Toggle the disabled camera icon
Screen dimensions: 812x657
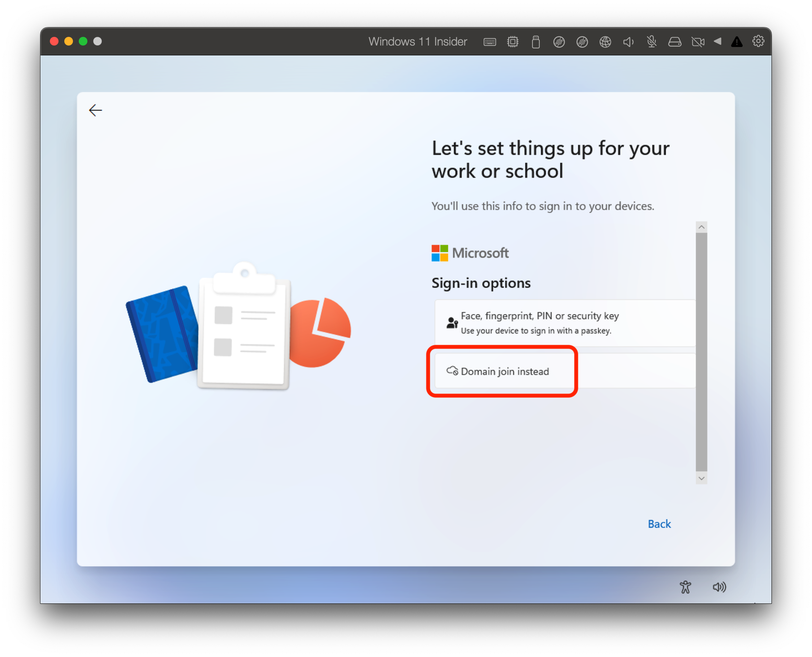pos(698,42)
